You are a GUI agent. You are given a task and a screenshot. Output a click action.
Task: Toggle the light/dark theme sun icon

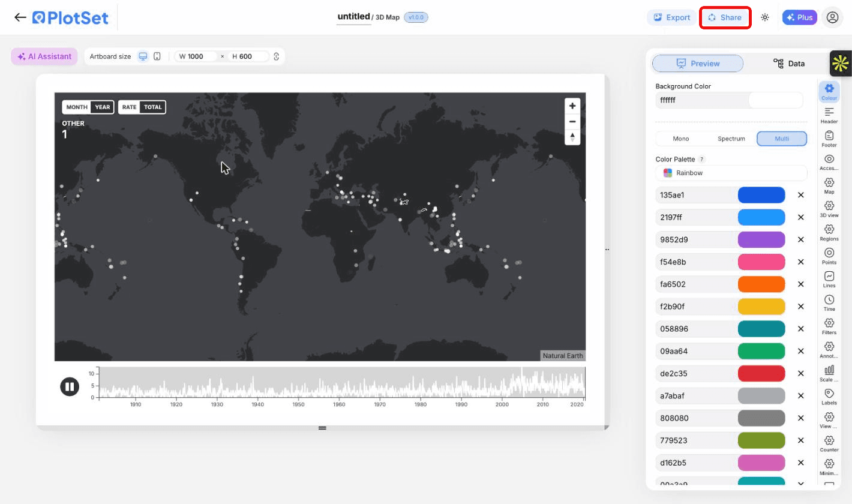(x=765, y=17)
